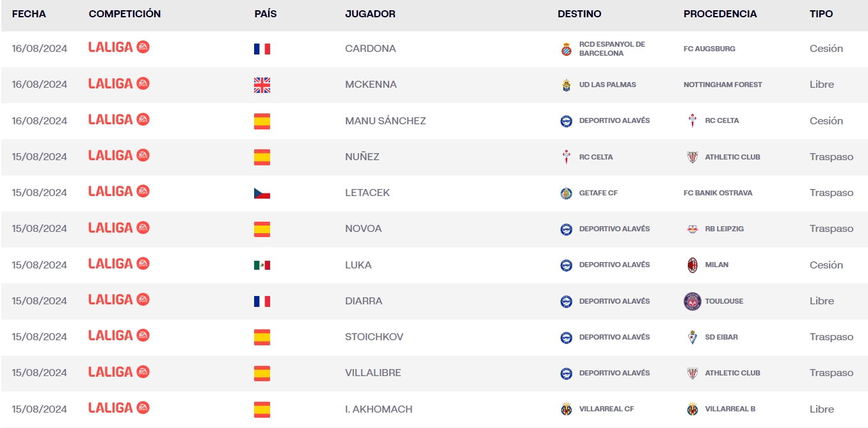This screenshot has height=428, width=868.
Task: Click the Mexican flag beside Luka
Action: [x=262, y=265]
